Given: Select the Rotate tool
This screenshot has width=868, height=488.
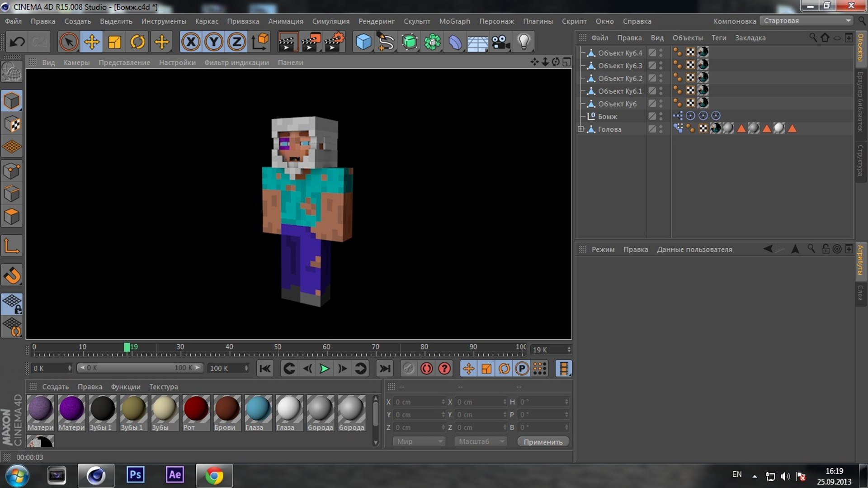Looking at the screenshot, I should (x=138, y=42).
